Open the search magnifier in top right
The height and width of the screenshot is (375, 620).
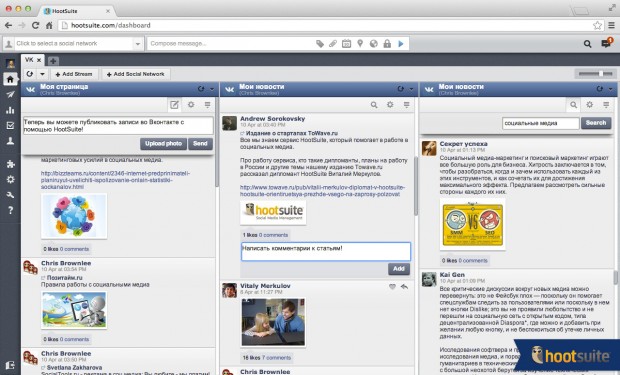[588, 44]
